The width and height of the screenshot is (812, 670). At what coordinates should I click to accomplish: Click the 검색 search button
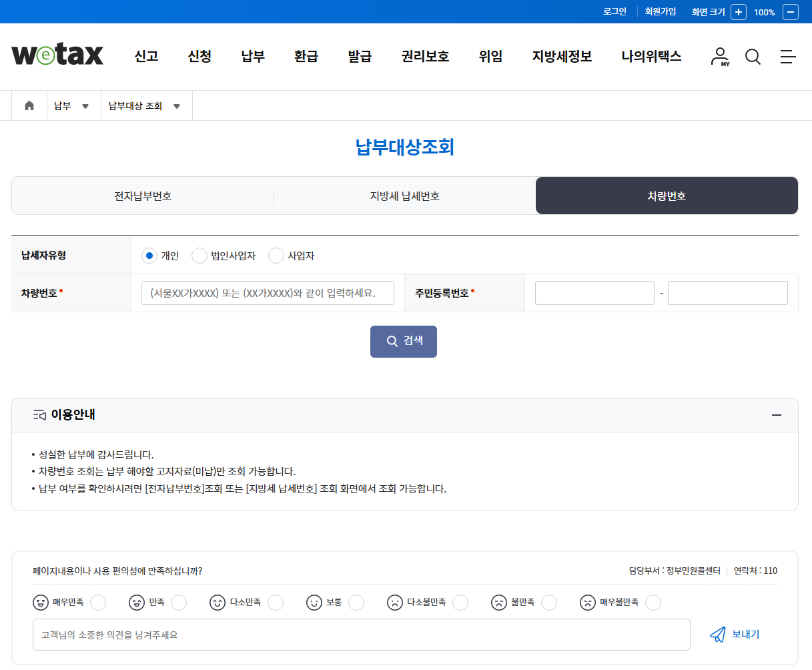pyautogui.click(x=403, y=341)
